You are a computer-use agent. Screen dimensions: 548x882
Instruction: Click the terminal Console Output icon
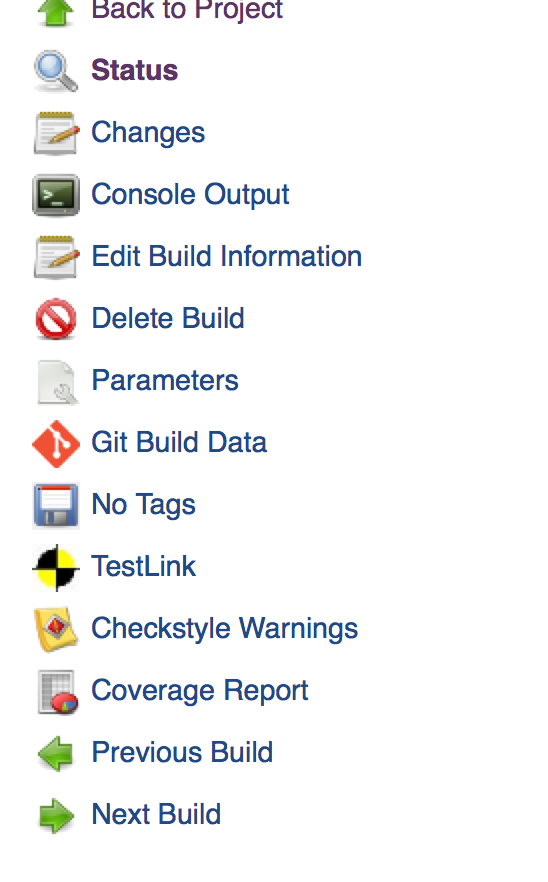56,195
